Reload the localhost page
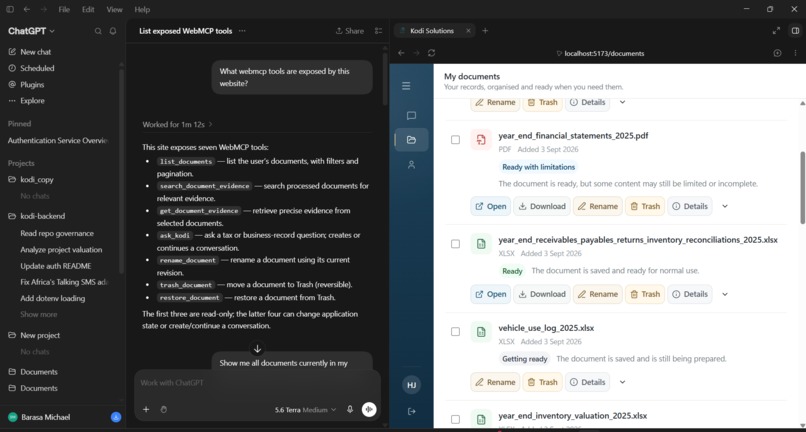 click(431, 53)
